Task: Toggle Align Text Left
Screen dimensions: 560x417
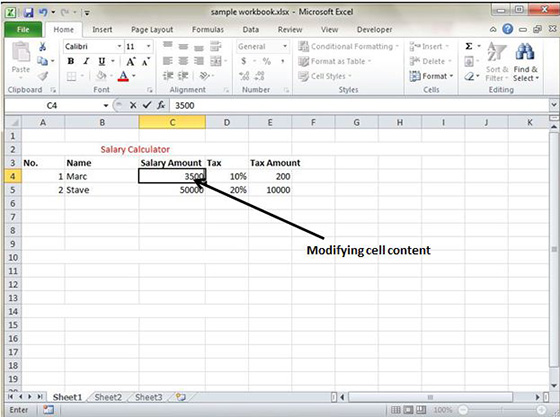Action: pyautogui.click(x=168, y=61)
